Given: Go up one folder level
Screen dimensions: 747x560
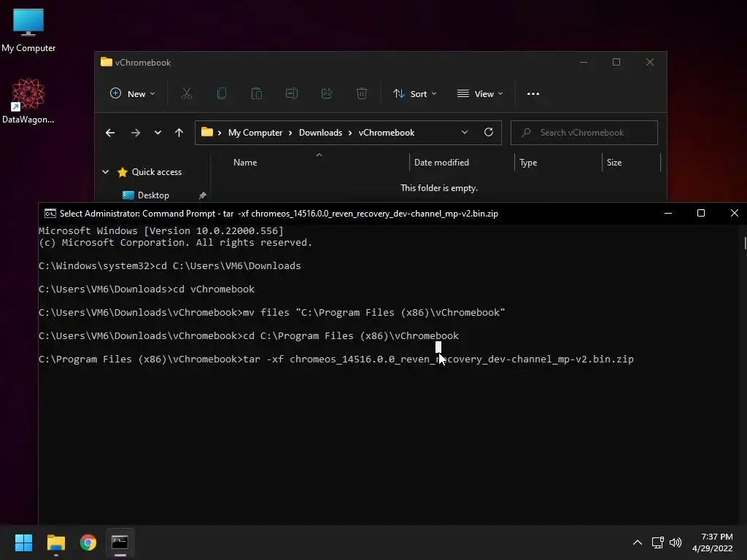Looking at the screenshot, I should (179, 133).
